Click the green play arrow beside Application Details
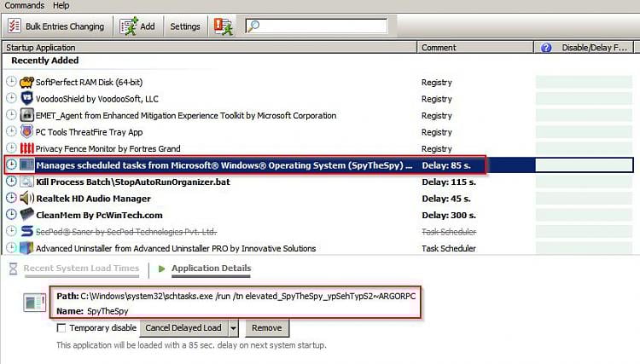This screenshot has width=640, height=364. (x=161, y=269)
